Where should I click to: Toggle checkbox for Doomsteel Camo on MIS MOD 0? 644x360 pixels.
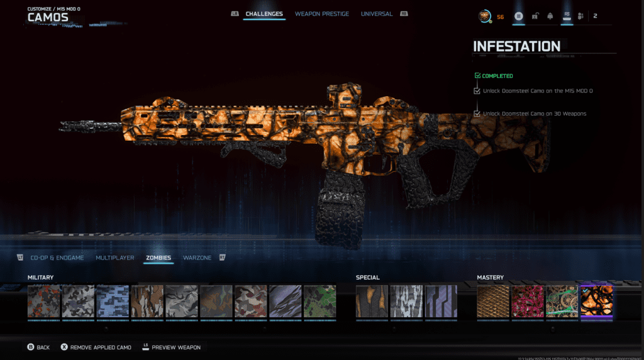click(477, 91)
